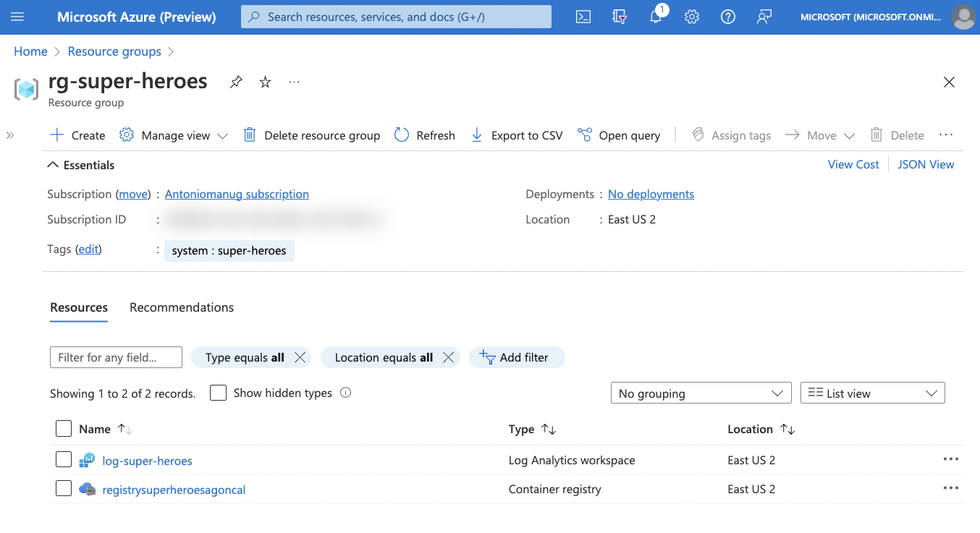
Task: Open portal settings gear icon
Action: pos(692,17)
